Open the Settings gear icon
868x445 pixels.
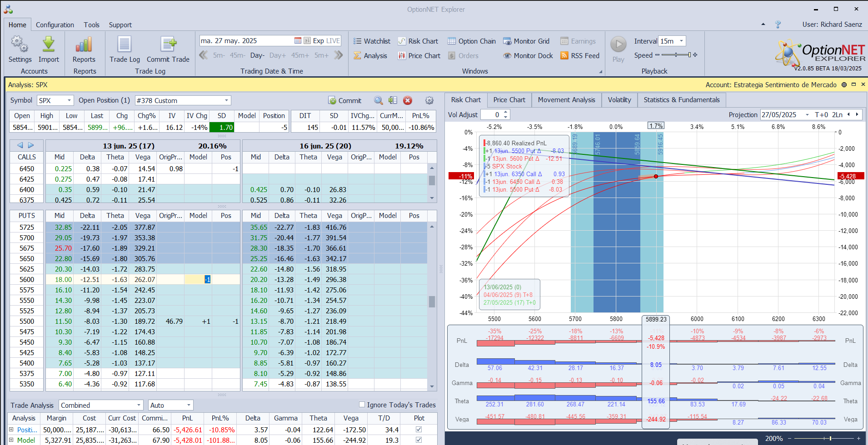pyautogui.click(x=20, y=44)
